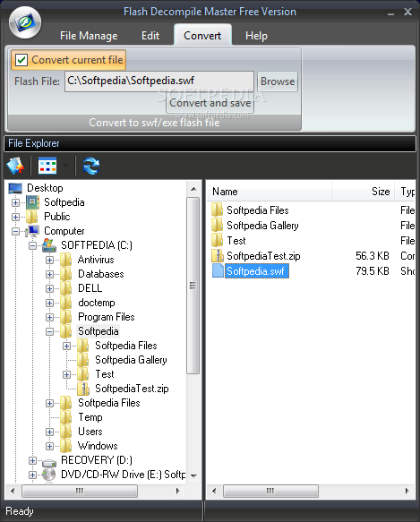Click the SoftpediaTest.zip archive icon in tree

click(x=83, y=389)
